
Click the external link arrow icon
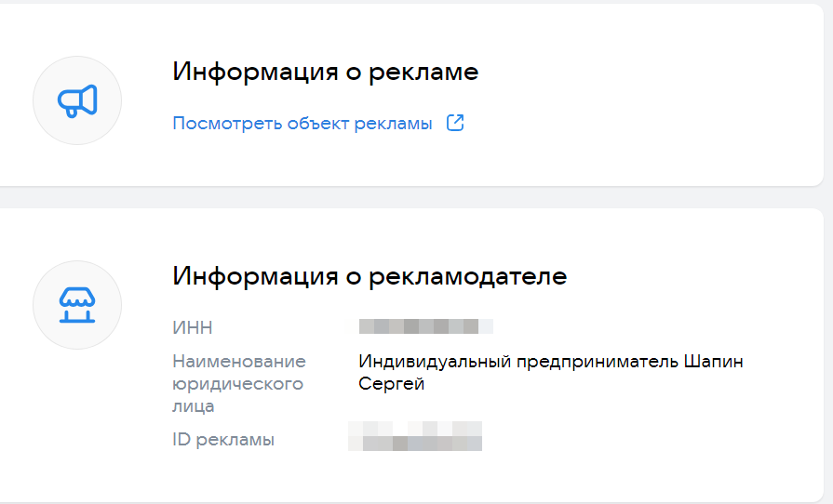tap(455, 123)
